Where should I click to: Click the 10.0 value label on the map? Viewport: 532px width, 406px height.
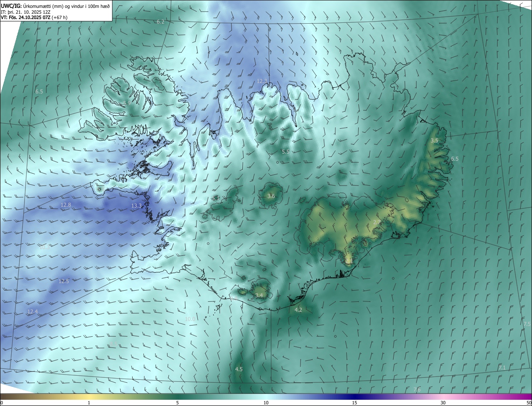click(190, 319)
